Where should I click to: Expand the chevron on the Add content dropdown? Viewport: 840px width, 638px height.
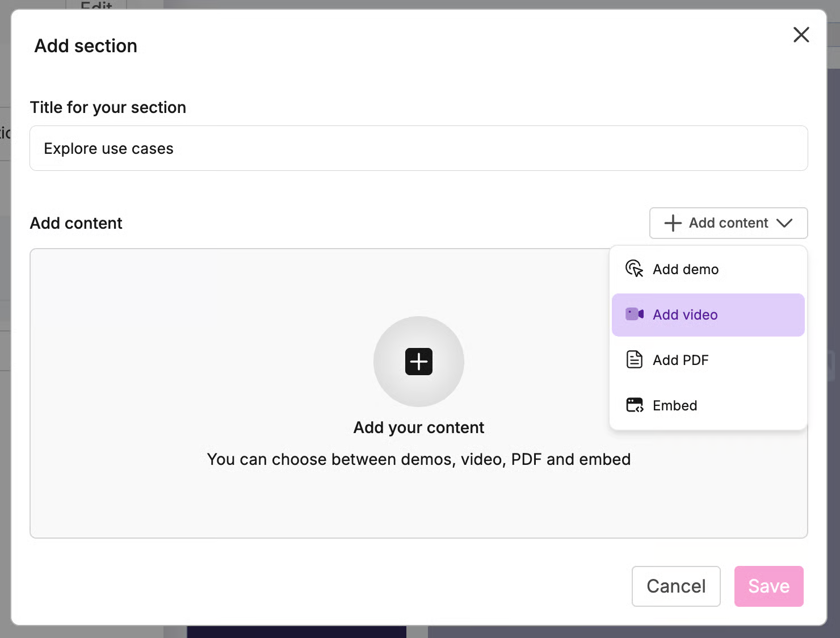[784, 223]
